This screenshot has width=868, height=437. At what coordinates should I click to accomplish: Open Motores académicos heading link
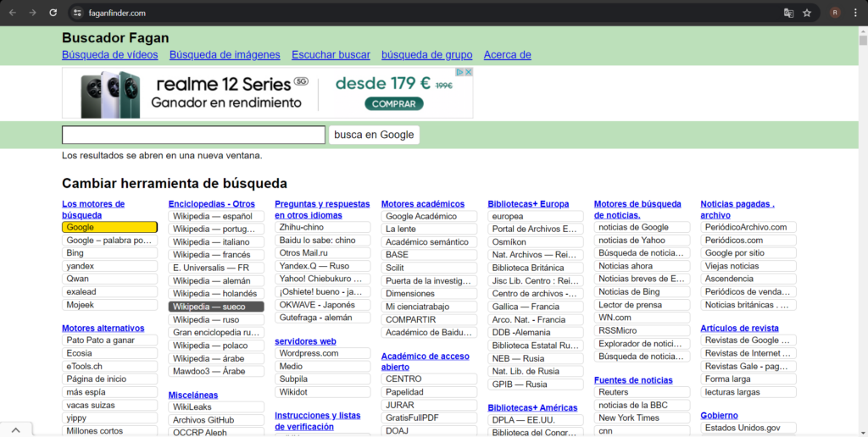(x=423, y=204)
